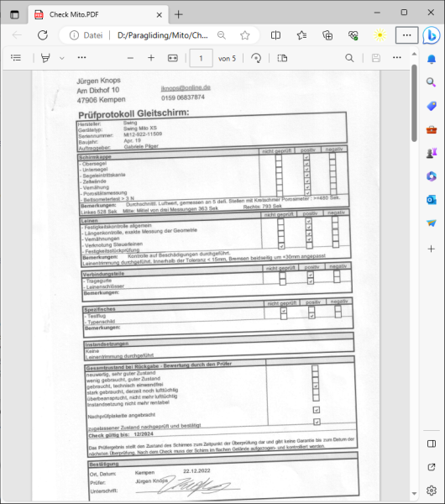445x504 pixels.
Task: Reload the current PDF page
Action: click(x=43, y=35)
